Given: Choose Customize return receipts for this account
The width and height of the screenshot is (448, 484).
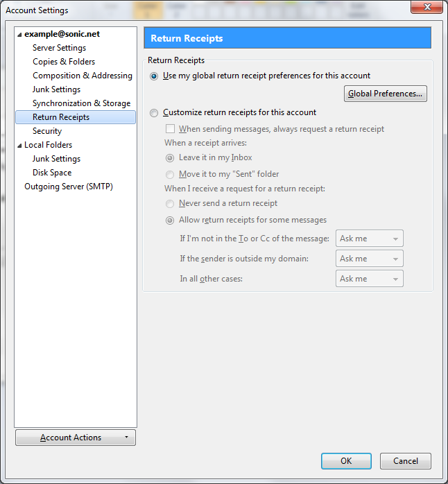Looking at the screenshot, I should (154, 112).
